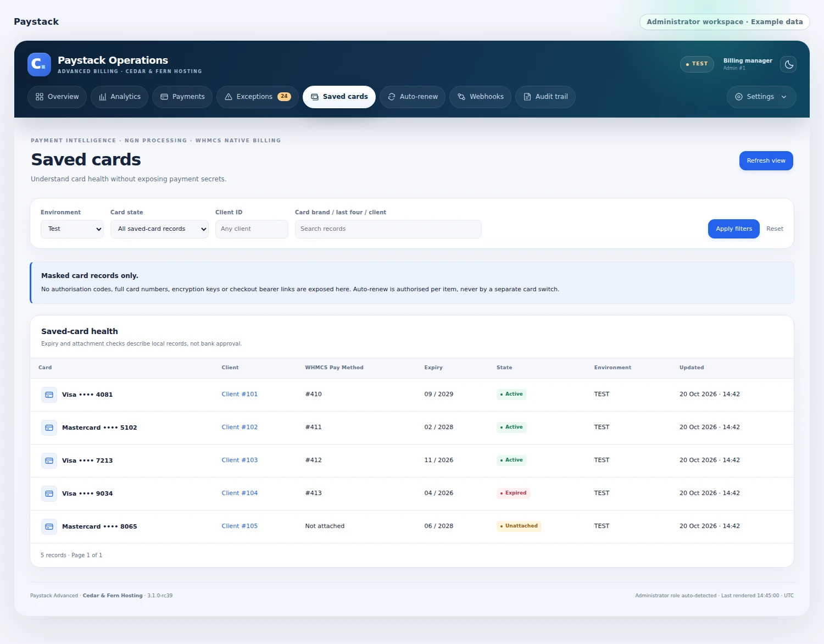Click the Updated column header
Image resolution: width=824 pixels, height=644 pixels.
[x=692, y=368]
